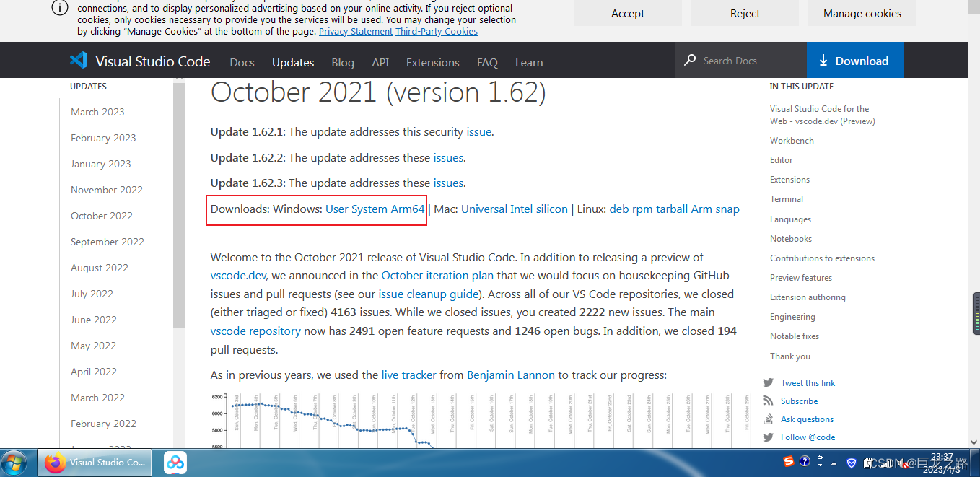Click the blue shield security tray icon

[852, 463]
